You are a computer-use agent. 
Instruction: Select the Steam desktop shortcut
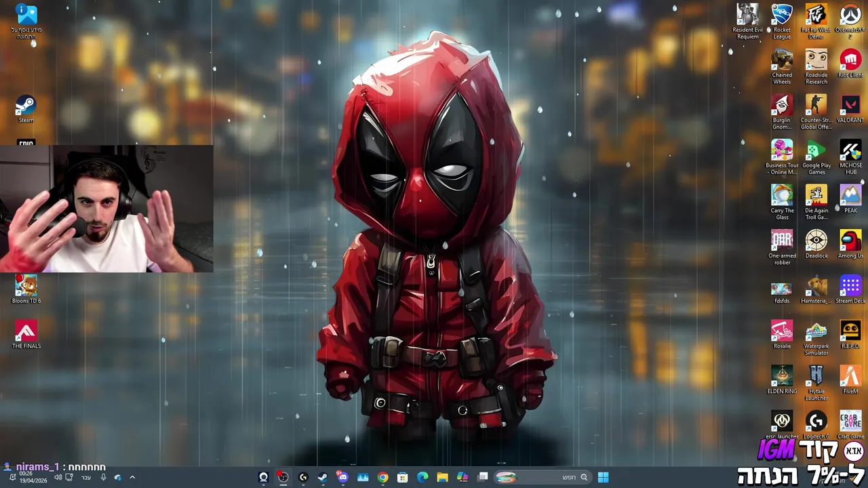(26, 109)
